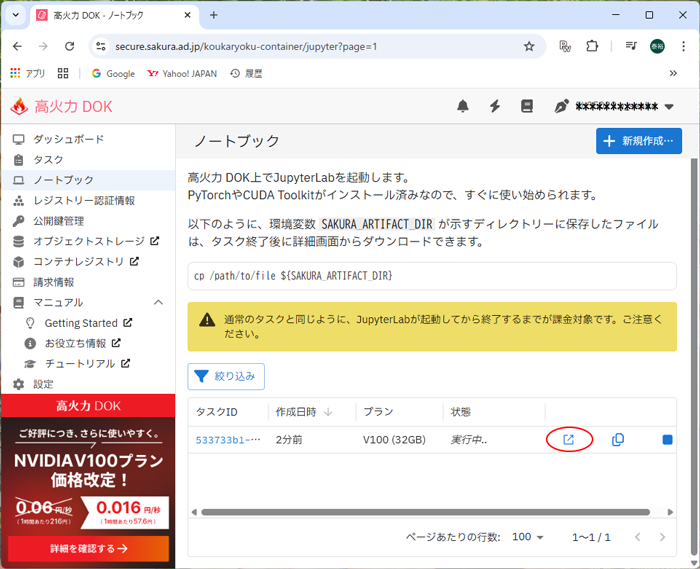Open the account dropdown next to masked username
This screenshot has width=700, height=569.
669,107
